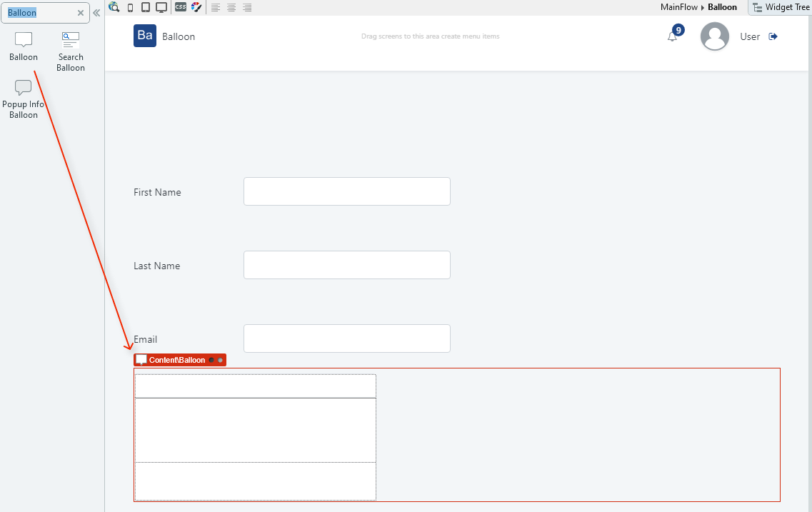Toggle center text alignment
This screenshot has width=812, height=512.
click(231, 7)
